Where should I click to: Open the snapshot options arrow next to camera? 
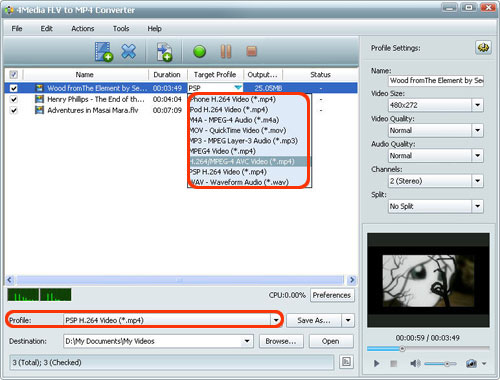(484, 363)
